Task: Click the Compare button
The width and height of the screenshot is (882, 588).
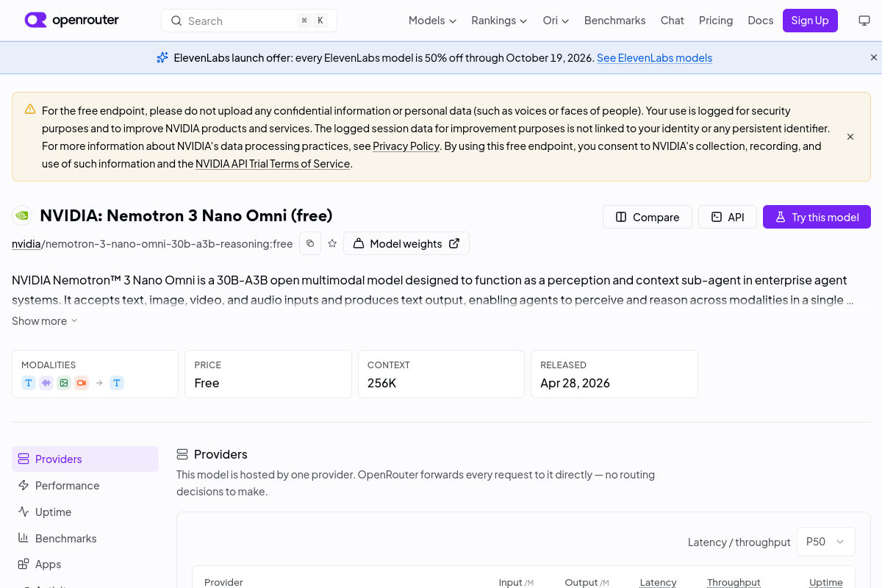Action: pos(648,217)
